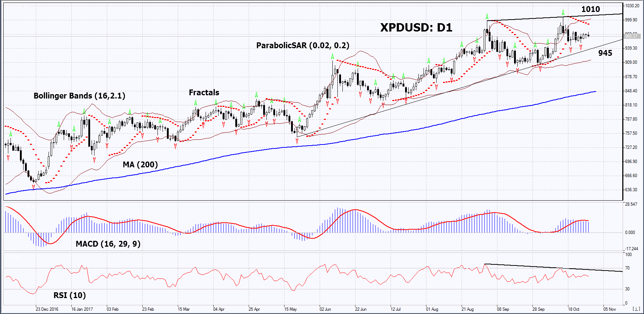Select the 01 Aug date label
Viewport: 644px width, 314px height.
[x=432, y=309]
